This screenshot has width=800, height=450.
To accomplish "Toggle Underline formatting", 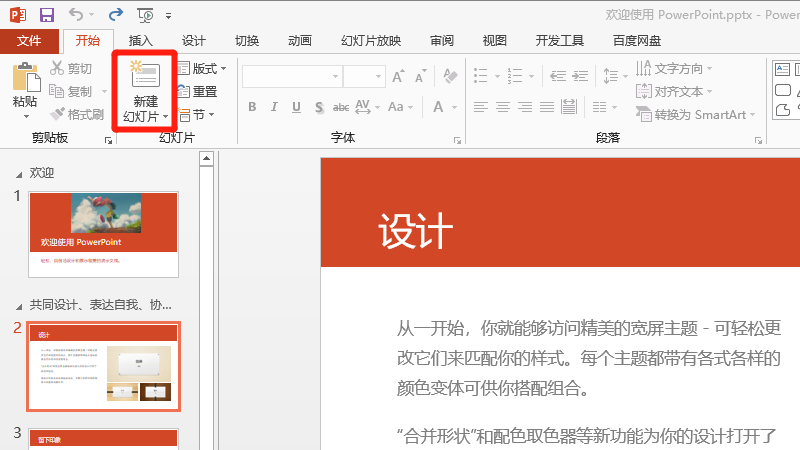I will [297, 107].
